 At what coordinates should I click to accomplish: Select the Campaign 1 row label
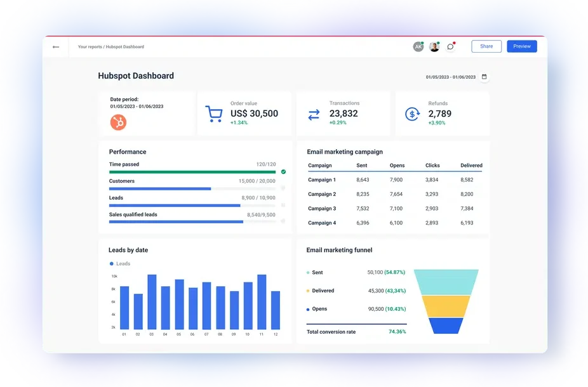pyautogui.click(x=322, y=180)
